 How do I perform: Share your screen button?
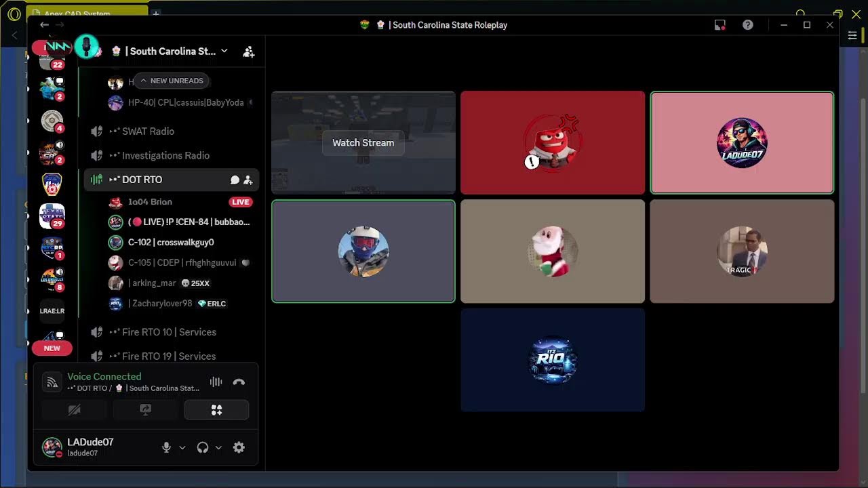145,410
